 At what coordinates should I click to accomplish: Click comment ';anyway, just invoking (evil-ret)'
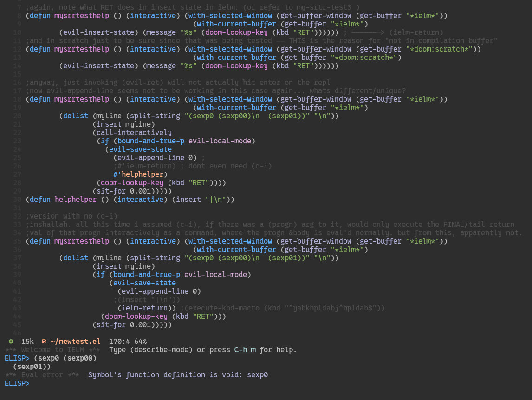pos(178,83)
